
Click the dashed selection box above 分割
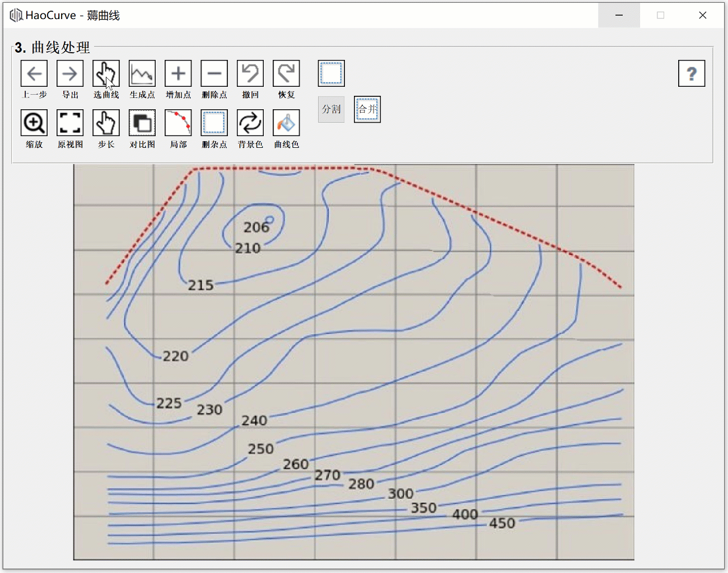click(331, 73)
